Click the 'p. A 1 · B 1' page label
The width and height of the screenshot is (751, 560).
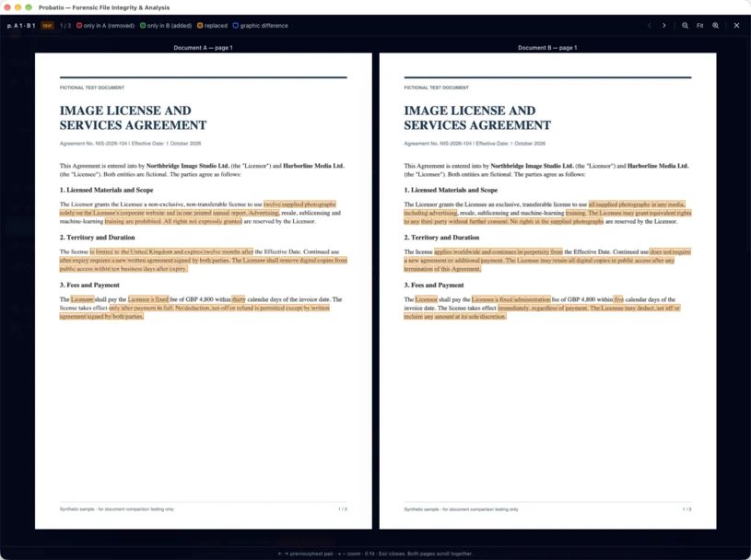[21, 26]
